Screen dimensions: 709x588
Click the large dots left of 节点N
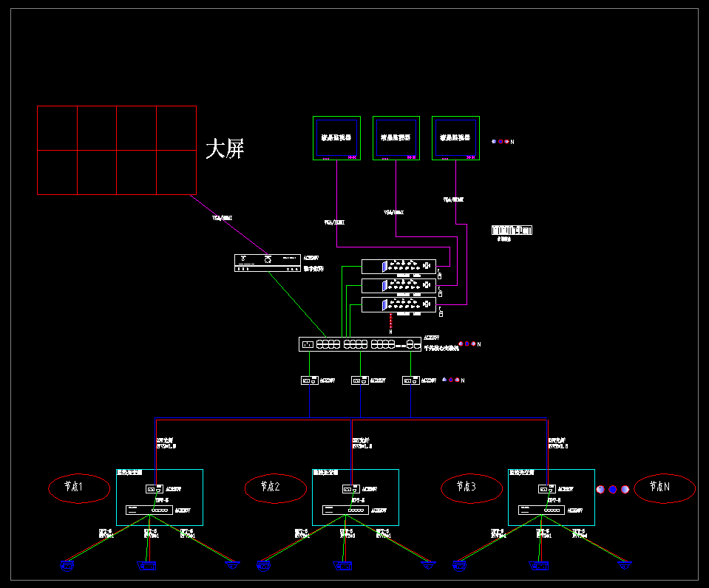click(613, 490)
